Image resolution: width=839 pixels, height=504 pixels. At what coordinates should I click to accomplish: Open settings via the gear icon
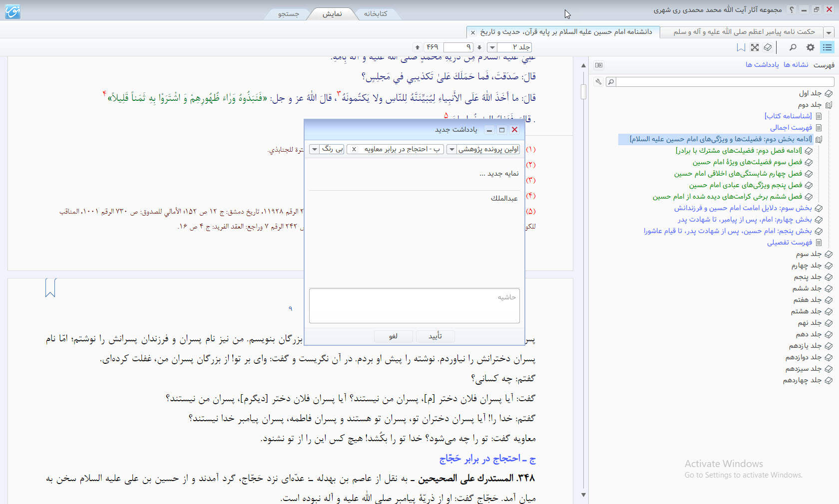click(x=811, y=47)
